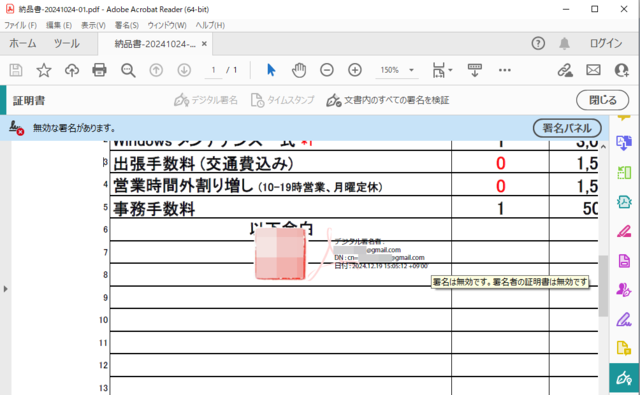Activate the hand pan tool

click(x=299, y=70)
